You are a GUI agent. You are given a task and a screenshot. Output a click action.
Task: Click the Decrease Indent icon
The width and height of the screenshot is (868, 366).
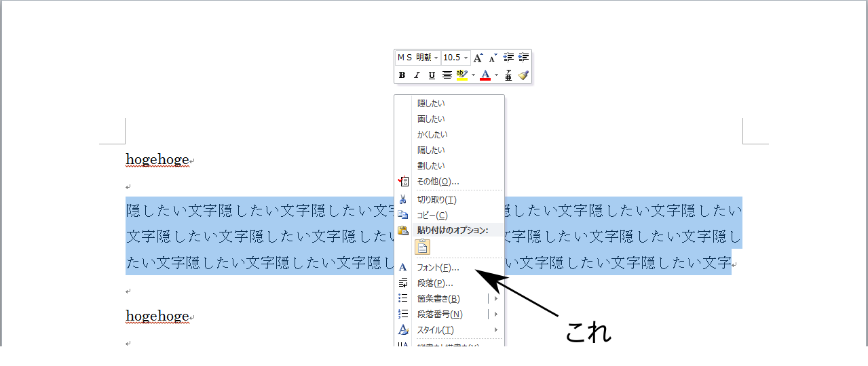point(508,58)
